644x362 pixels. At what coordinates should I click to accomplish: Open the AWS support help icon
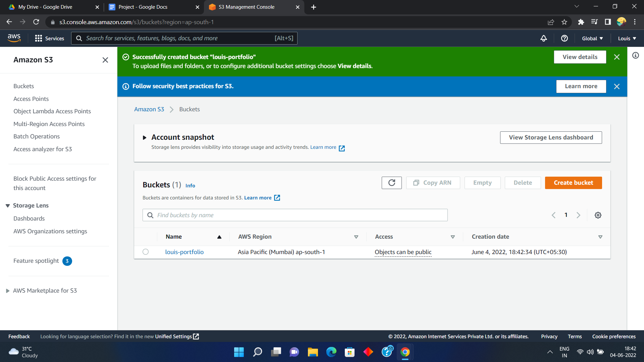565,38
